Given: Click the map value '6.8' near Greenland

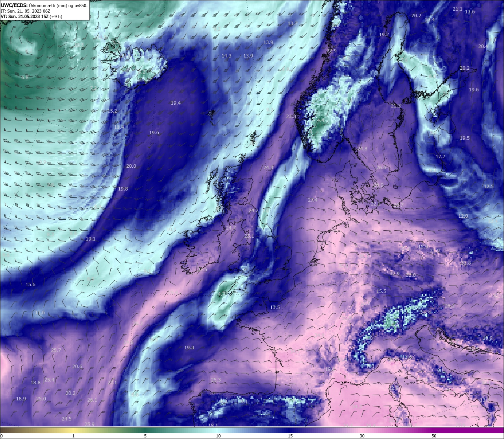Looking at the screenshot, I should click(x=25, y=77).
